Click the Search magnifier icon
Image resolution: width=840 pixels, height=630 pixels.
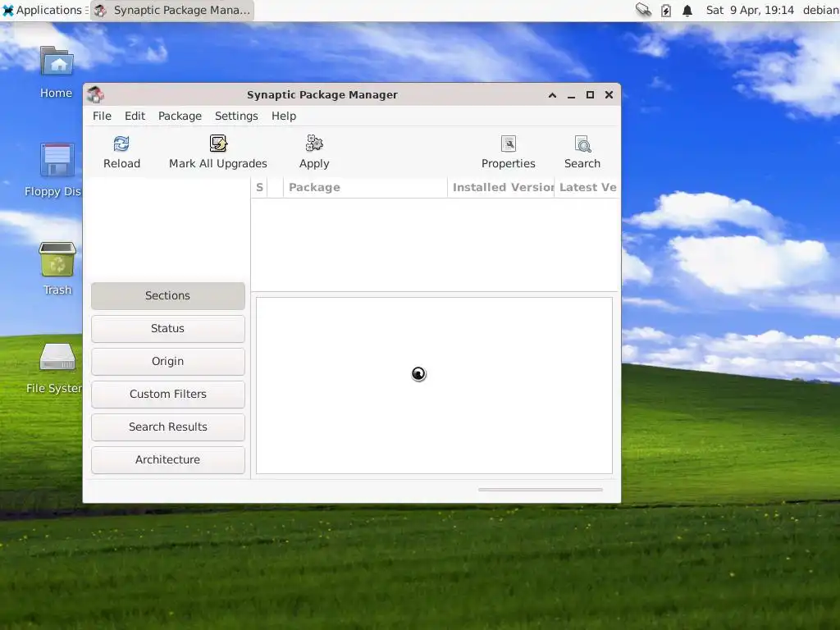pyautogui.click(x=582, y=144)
